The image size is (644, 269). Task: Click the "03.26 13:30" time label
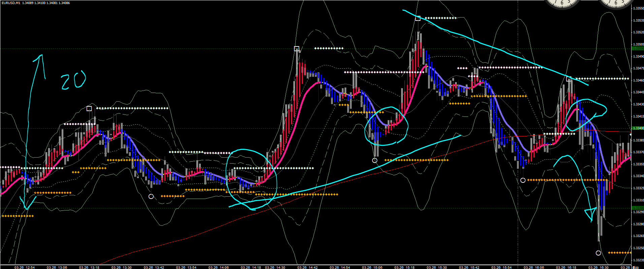pyautogui.click(x=122, y=267)
